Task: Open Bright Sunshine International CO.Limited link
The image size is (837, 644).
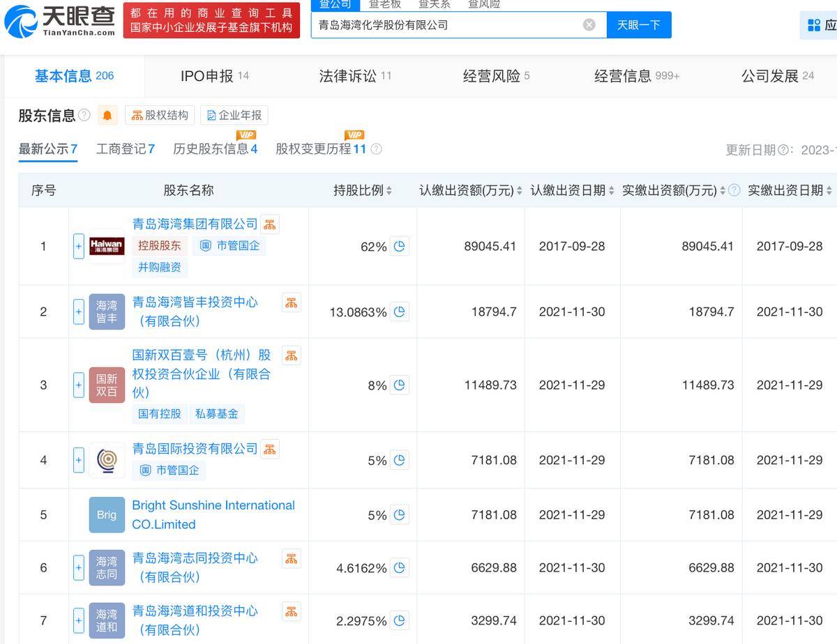Action: 213,515
